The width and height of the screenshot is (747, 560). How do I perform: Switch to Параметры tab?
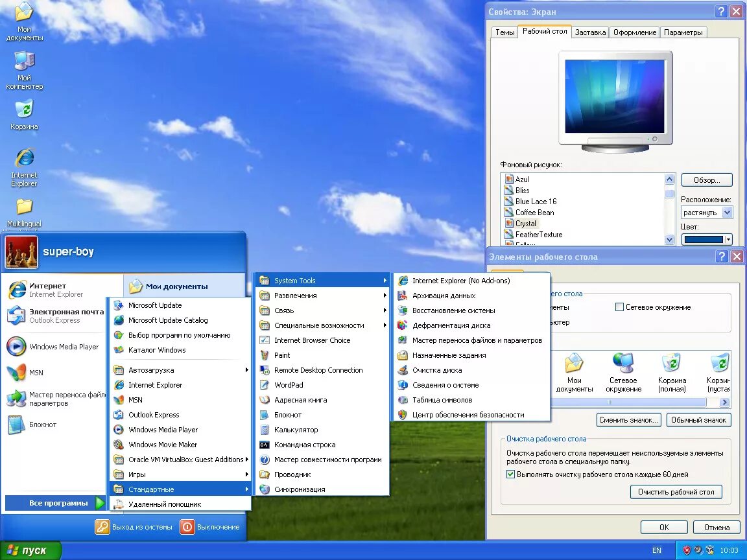(x=683, y=32)
